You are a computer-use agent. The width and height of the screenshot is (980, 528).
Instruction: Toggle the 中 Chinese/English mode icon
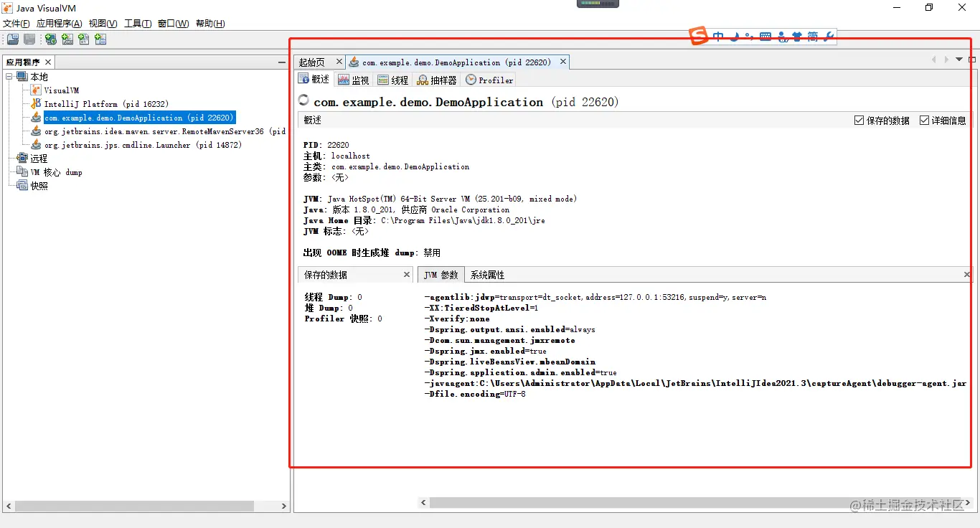[x=718, y=37]
